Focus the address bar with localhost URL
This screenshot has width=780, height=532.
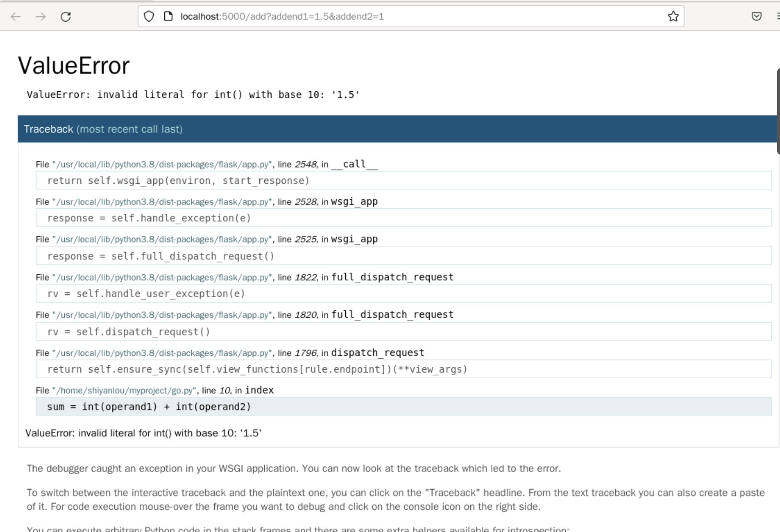click(x=411, y=16)
